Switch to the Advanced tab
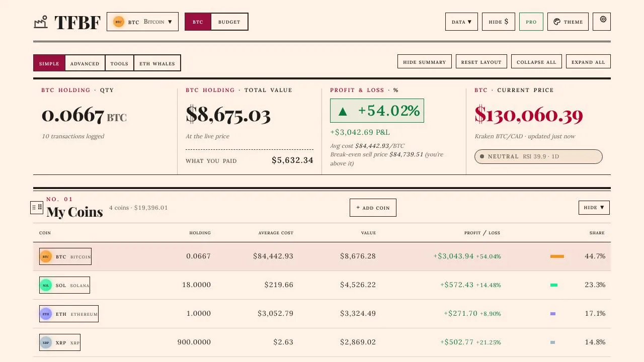This screenshot has height=362, width=644. tap(85, 63)
